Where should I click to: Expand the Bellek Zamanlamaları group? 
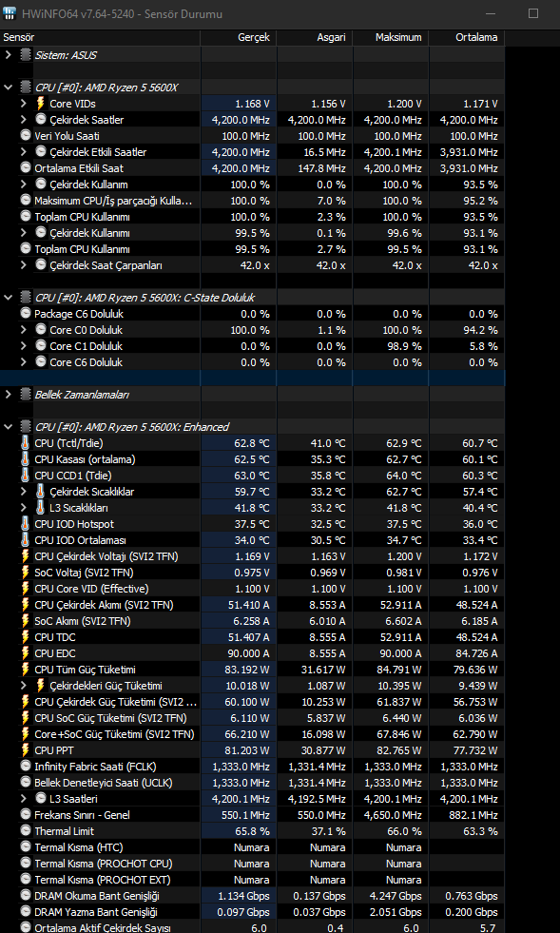(9, 394)
